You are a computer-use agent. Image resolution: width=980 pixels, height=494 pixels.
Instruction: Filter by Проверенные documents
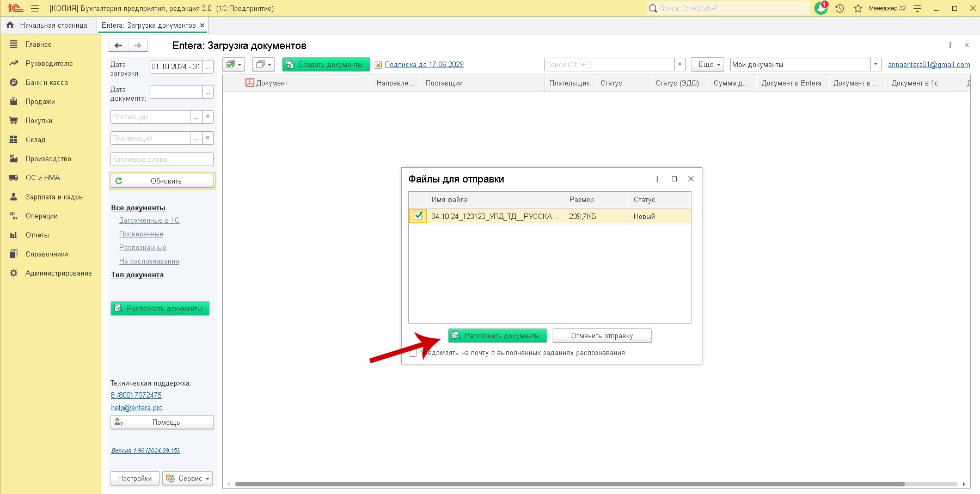(141, 234)
